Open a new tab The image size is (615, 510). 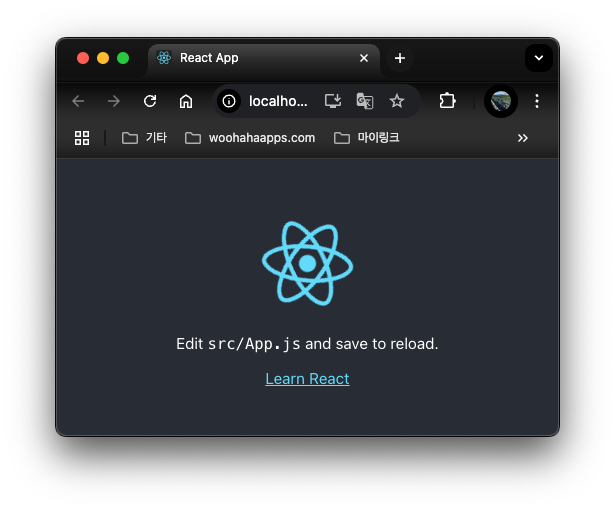pos(400,58)
